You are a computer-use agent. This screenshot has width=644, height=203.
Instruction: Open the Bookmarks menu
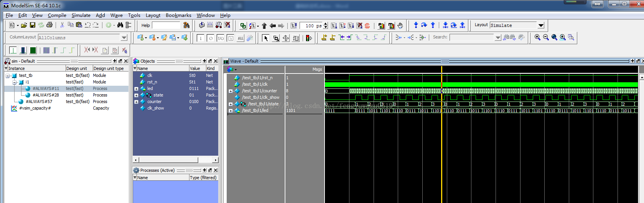coord(178,15)
